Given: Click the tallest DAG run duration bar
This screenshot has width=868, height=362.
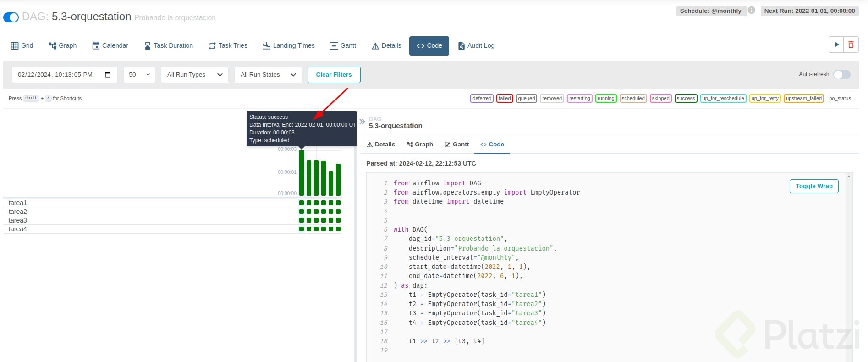Looking at the screenshot, I should click(302, 173).
